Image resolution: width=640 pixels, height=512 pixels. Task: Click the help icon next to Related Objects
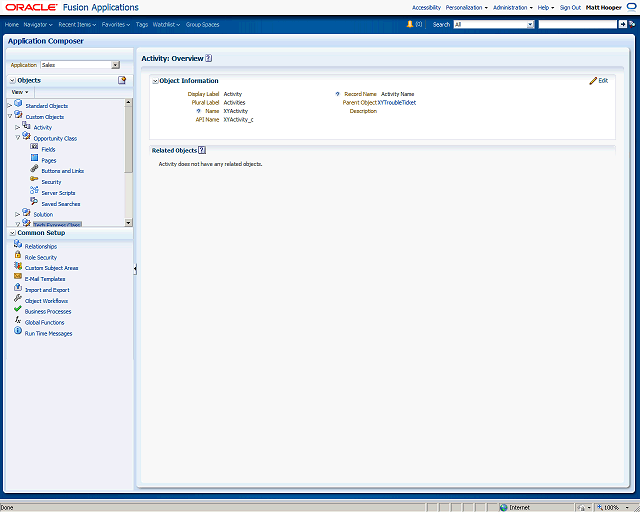(x=202, y=150)
